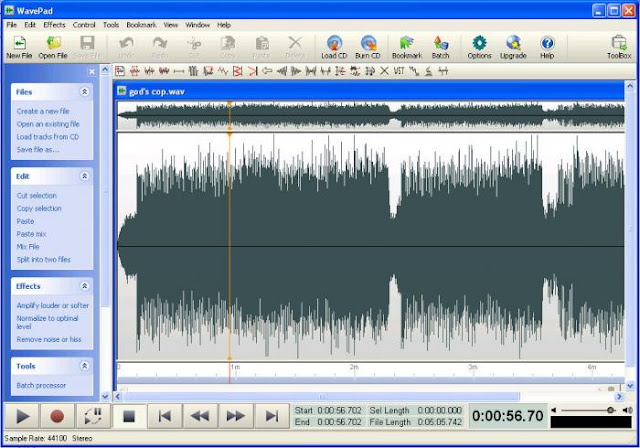The height and width of the screenshot is (448, 640).
Task: Close the sidebar panel with X
Action: 92,72
